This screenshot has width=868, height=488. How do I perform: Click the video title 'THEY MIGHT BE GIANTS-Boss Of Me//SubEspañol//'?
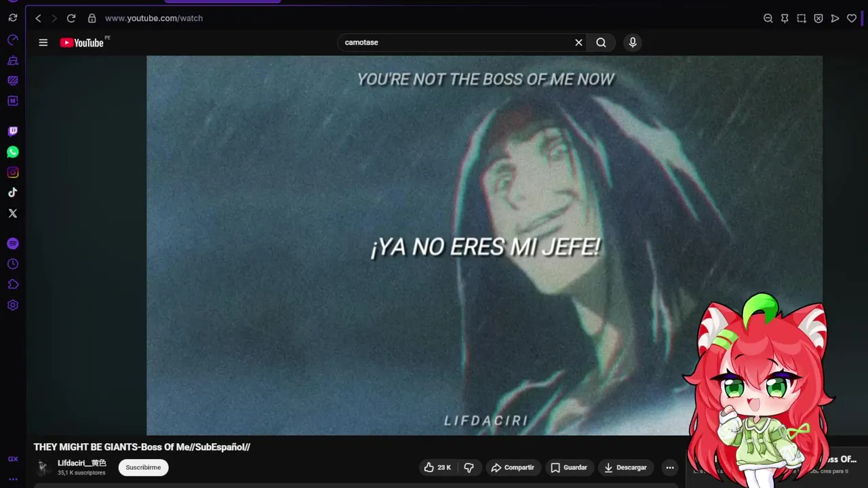[142, 447]
